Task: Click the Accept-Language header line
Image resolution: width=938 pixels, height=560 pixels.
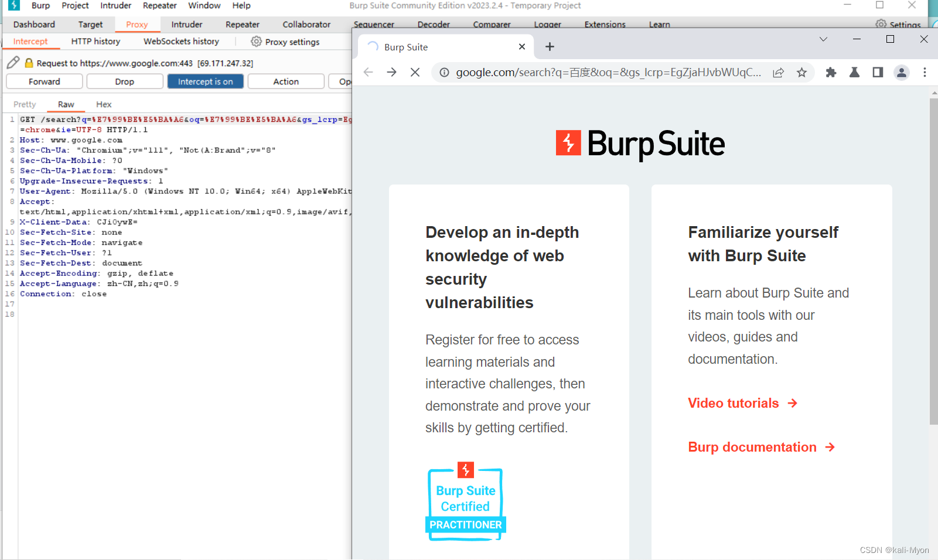Action: (99, 284)
